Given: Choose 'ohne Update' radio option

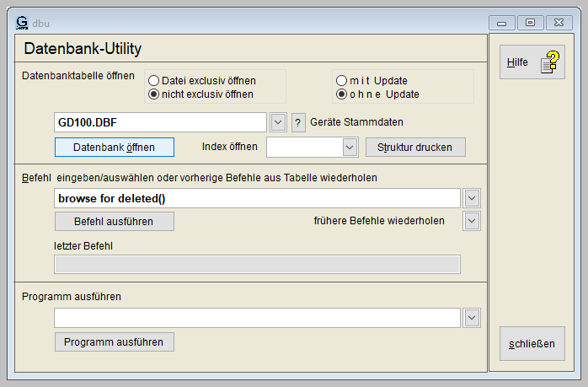Looking at the screenshot, I should coord(341,94).
